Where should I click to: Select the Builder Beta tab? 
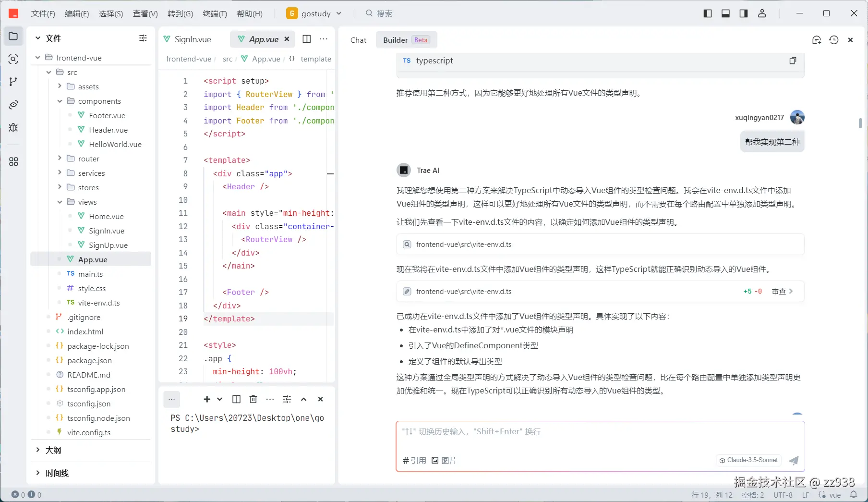click(406, 40)
